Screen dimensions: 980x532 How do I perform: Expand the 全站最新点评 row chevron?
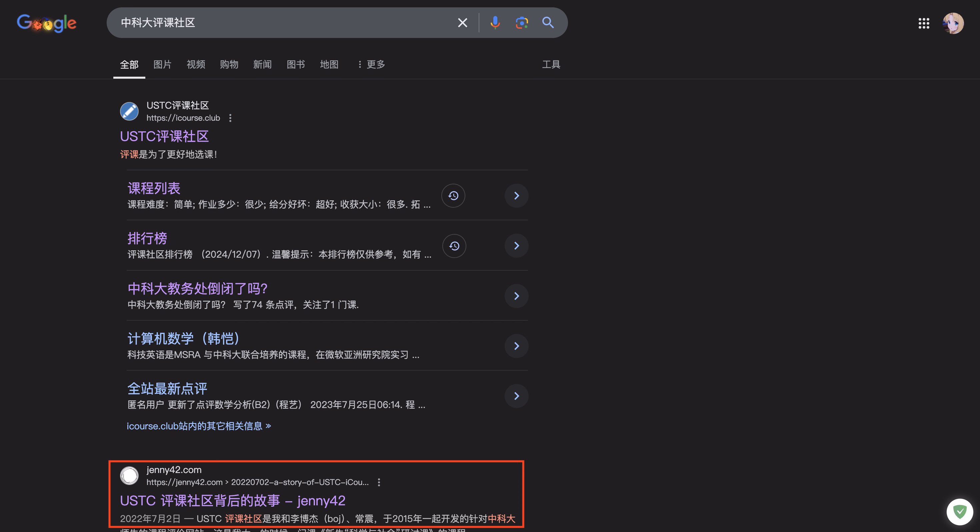pyautogui.click(x=516, y=396)
